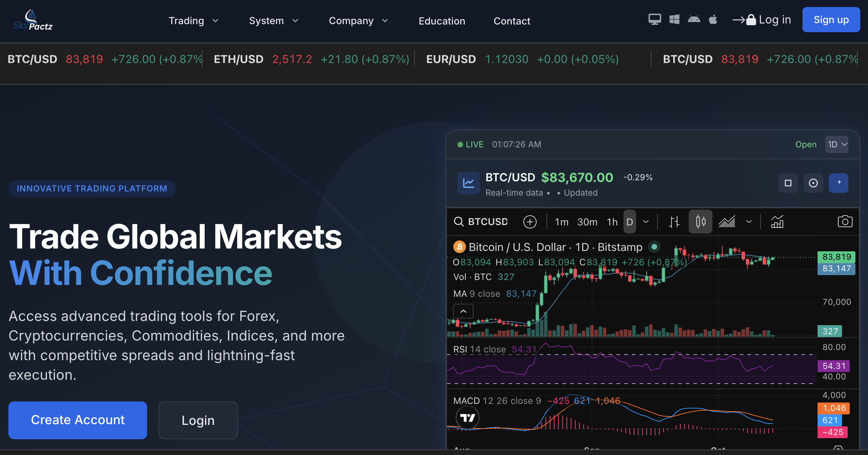Open the Trading dropdown menu
868x455 pixels.
point(193,21)
